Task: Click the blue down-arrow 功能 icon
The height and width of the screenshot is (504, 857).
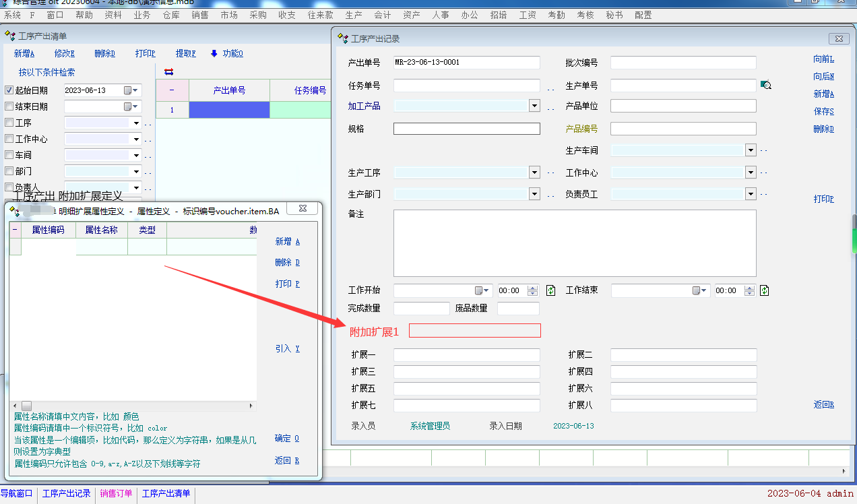Action: 214,53
